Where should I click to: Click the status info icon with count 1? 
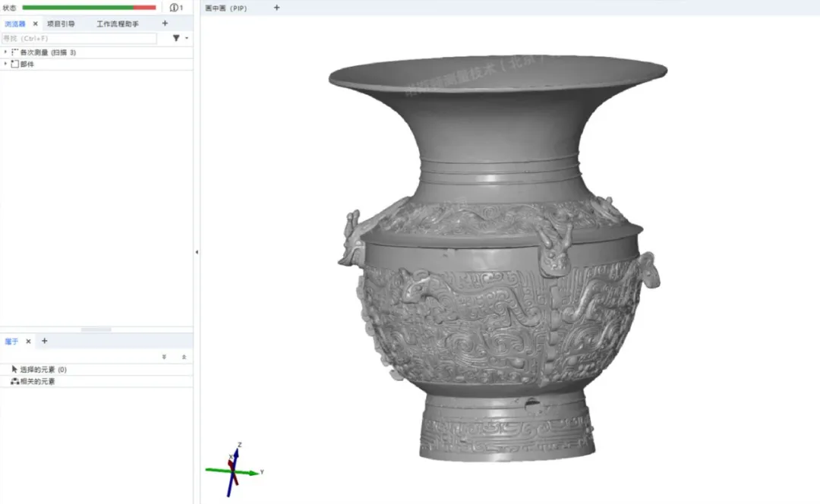coord(175,8)
